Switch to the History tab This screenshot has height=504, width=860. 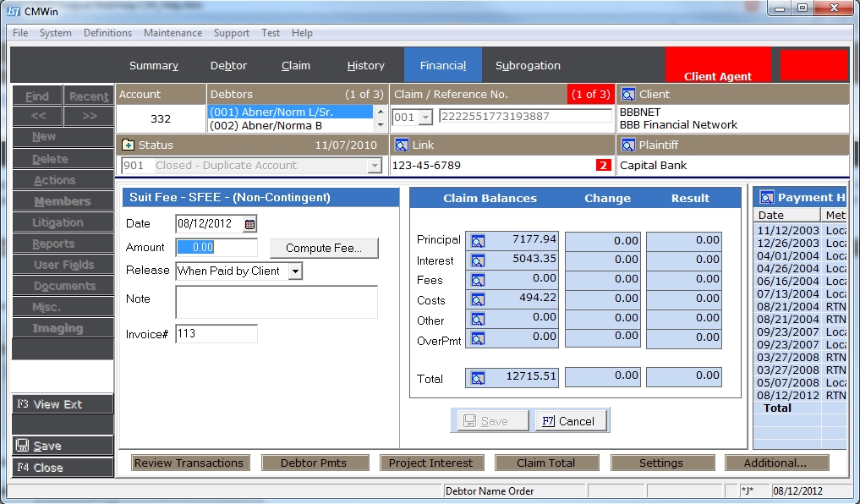click(x=366, y=65)
